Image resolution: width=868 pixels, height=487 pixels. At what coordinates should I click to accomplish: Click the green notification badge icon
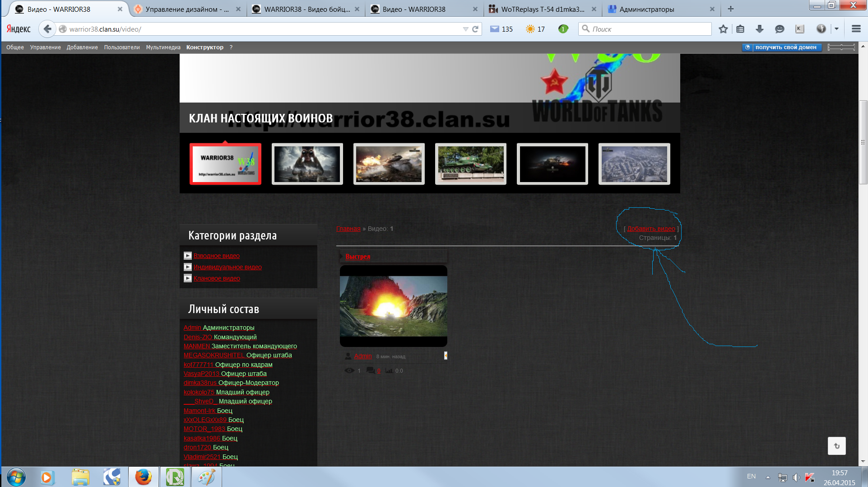tap(563, 29)
